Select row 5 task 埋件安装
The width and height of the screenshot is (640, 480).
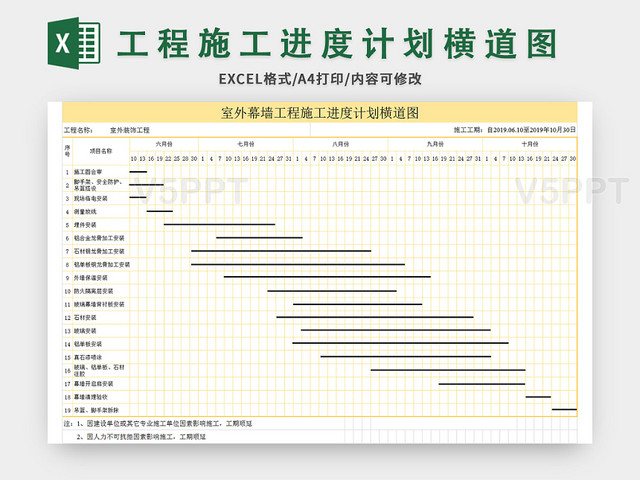click(85, 225)
